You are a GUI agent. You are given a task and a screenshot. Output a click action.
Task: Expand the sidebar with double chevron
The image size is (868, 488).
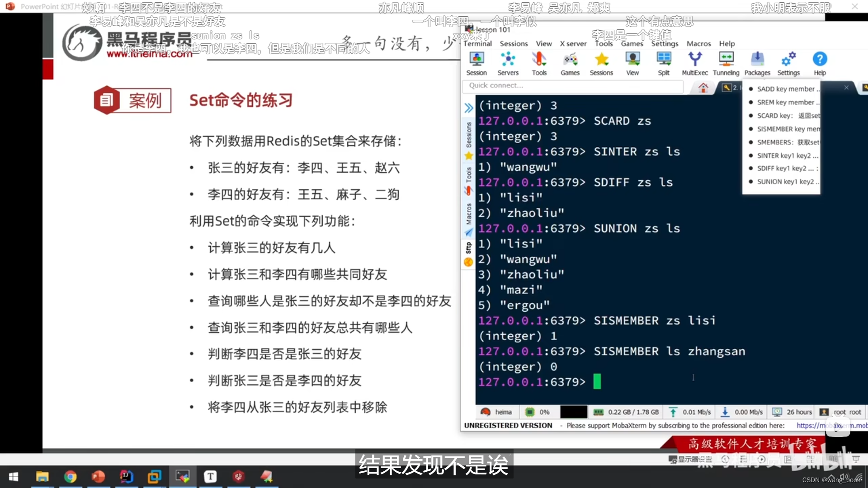[x=469, y=108]
